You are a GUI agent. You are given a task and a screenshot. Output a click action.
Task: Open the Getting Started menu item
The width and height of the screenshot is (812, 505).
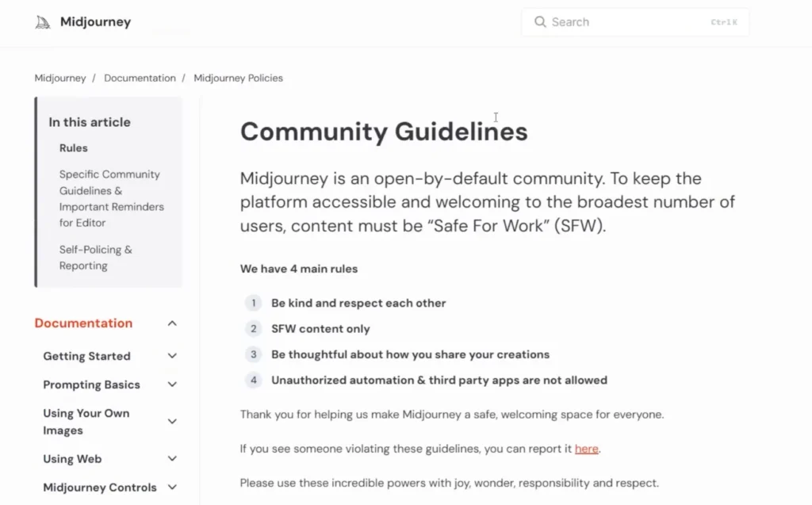[x=86, y=356]
